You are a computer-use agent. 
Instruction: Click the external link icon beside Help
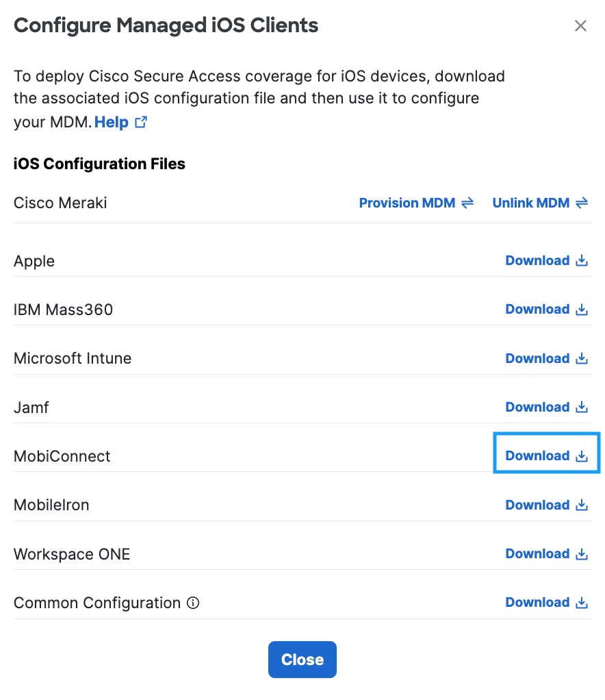141,122
